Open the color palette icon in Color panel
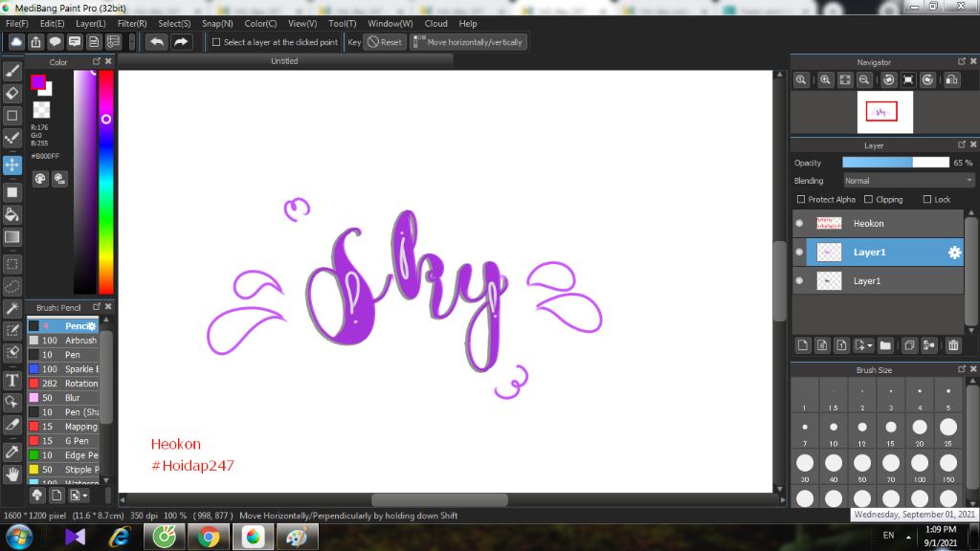This screenshot has height=551, width=980. (x=40, y=179)
